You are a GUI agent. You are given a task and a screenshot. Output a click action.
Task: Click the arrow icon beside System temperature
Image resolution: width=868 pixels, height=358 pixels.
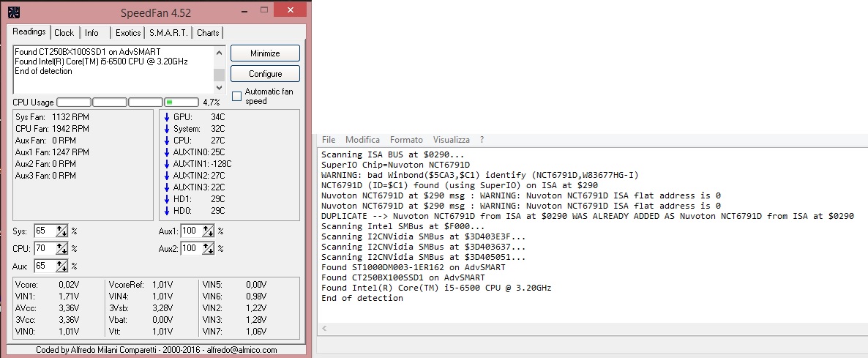tap(167, 129)
